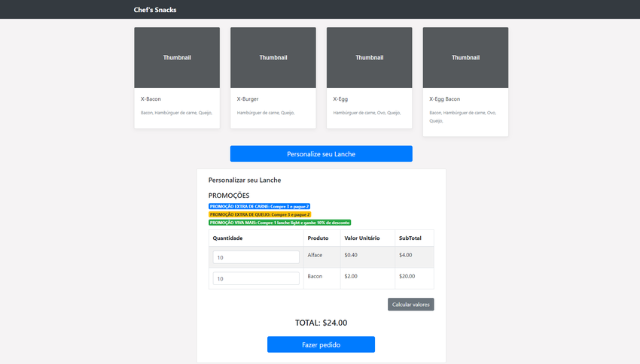This screenshot has height=364, width=640.
Task: Open the X-Burger thumbnail image
Action: point(273,57)
